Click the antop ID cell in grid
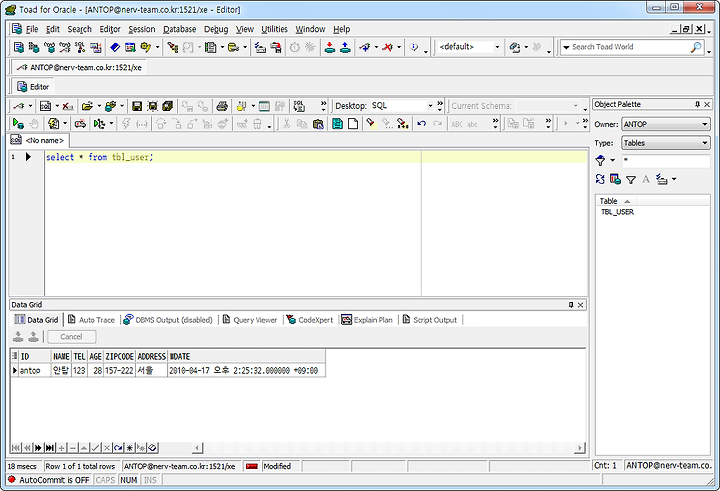The image size is (720, 491). click(34, 370)
